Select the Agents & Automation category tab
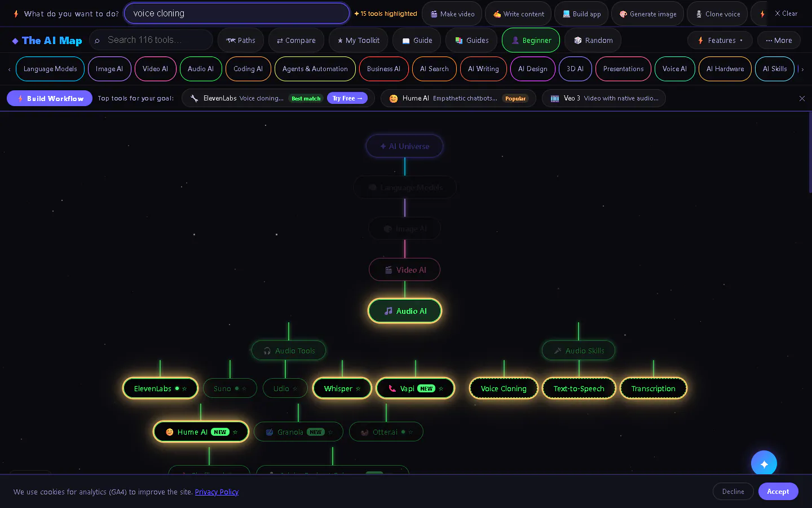Viewport: 812px width, 508px height. [315, 69]
